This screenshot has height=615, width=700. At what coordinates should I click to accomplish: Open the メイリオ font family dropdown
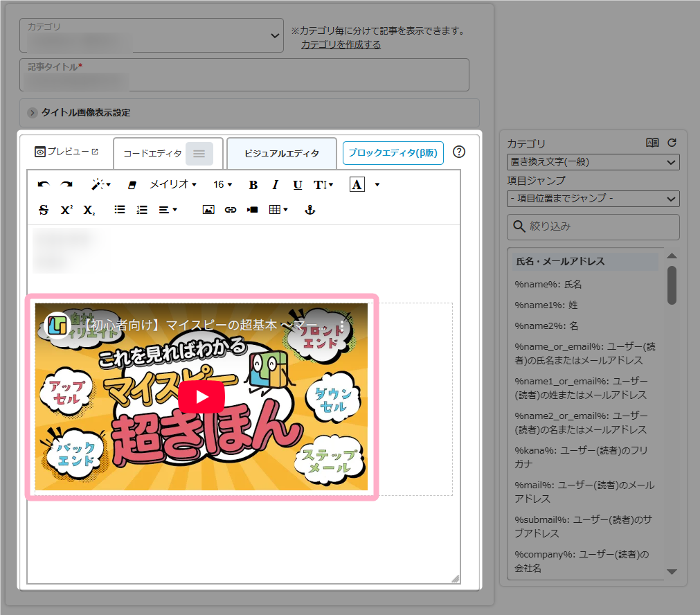(x=173, y=185)
